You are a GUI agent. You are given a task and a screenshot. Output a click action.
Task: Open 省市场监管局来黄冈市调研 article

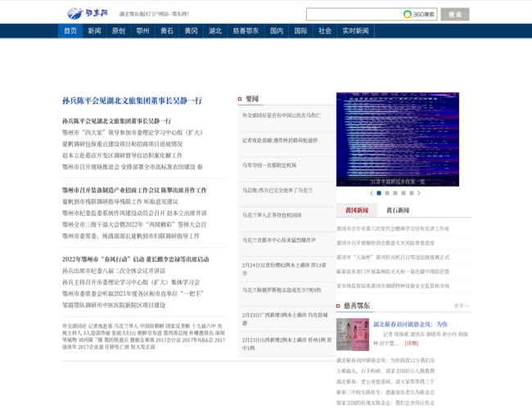[393, 286]
